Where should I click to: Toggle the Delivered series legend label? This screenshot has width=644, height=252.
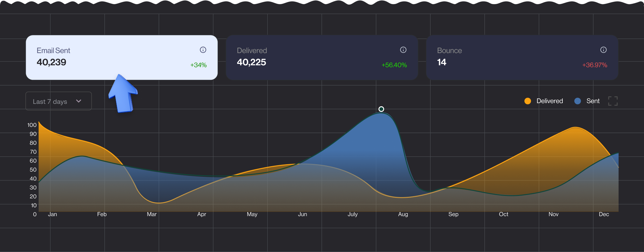click(x=550, y=101)
